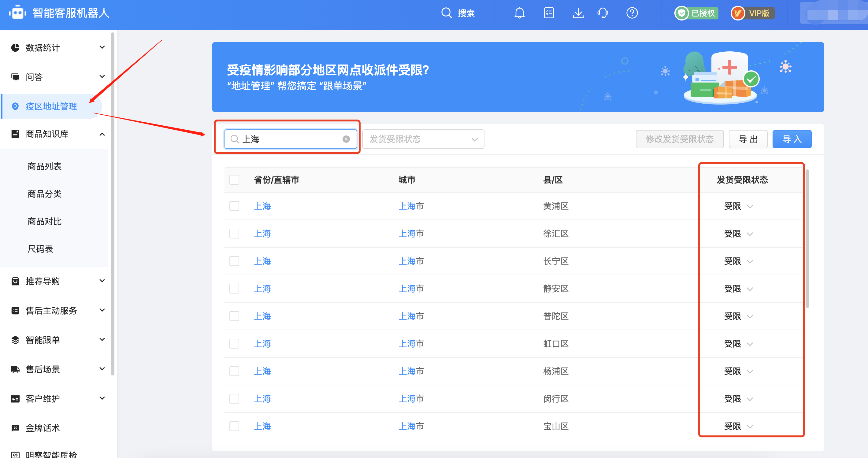Screen dimensions: 868x458
Task: Click the 推荐导购 shopping bag icon
Action: click(x=15, y=281)
